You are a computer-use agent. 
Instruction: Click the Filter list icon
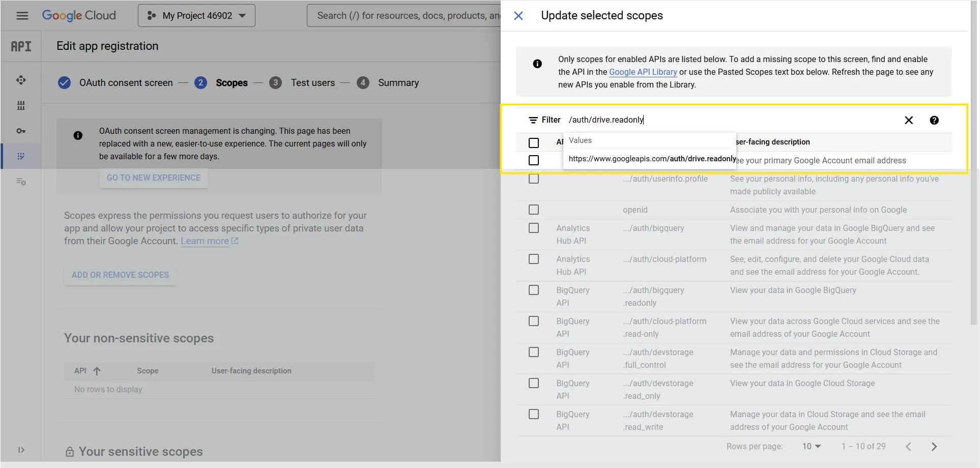pyautogui.click(x=533, y=120)
